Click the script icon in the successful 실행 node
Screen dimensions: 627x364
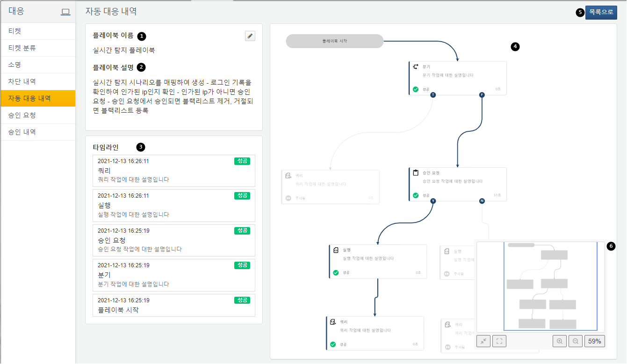point(336,250)
